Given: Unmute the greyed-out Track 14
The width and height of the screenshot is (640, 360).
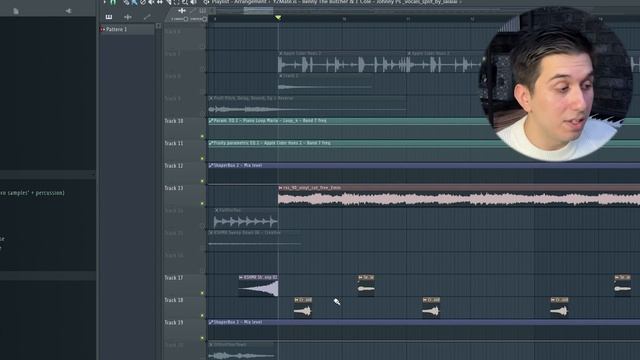Looking at the screenshot, I should tap(202, 226).
